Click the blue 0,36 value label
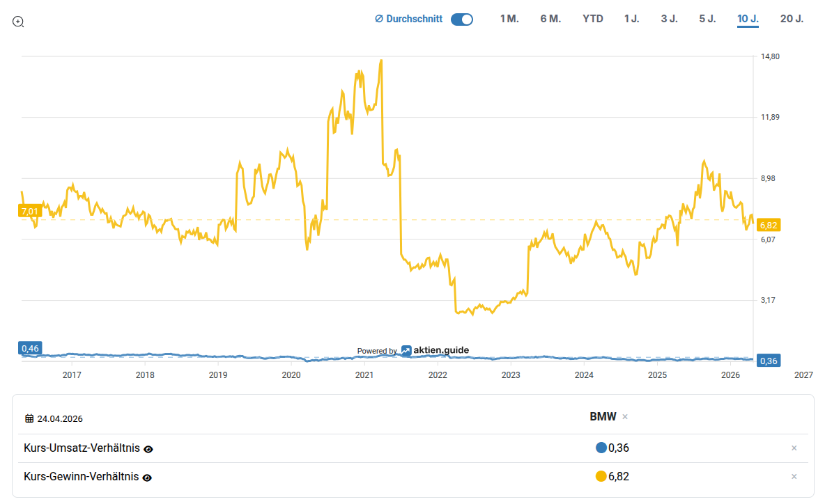This screenshot has width=825, height=504. (769, 361)
